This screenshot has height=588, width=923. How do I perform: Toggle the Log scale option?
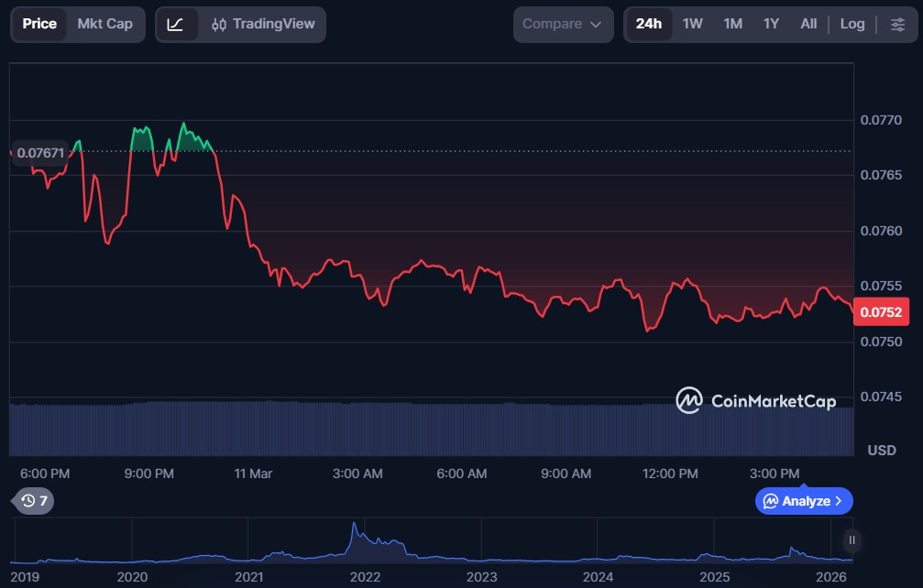coord(852,24)
